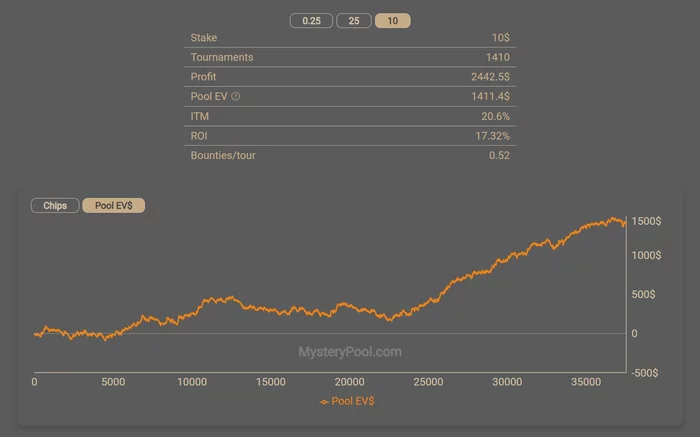700x437 pixels.
Task: Click the Pool EV help question-mark icon
Action: point(236,96)
